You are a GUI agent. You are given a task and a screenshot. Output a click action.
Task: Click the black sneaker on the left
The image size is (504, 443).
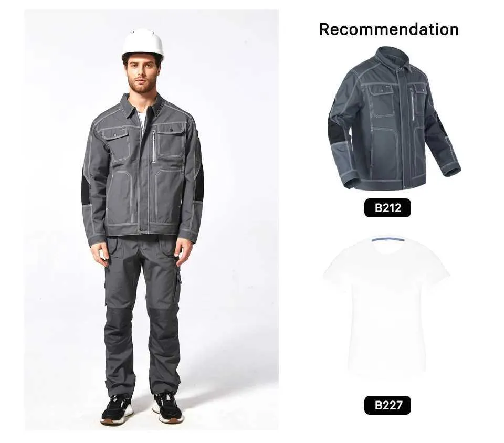click(x=117, y=409)
